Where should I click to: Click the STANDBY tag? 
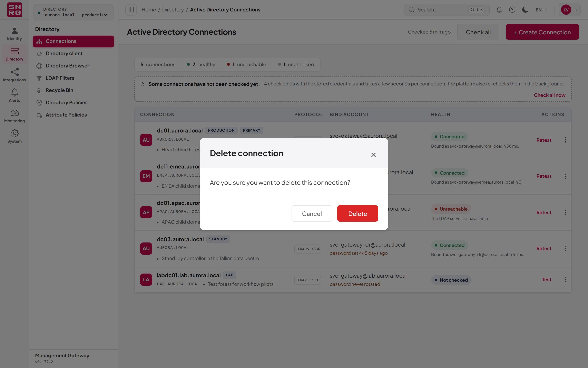218,239
